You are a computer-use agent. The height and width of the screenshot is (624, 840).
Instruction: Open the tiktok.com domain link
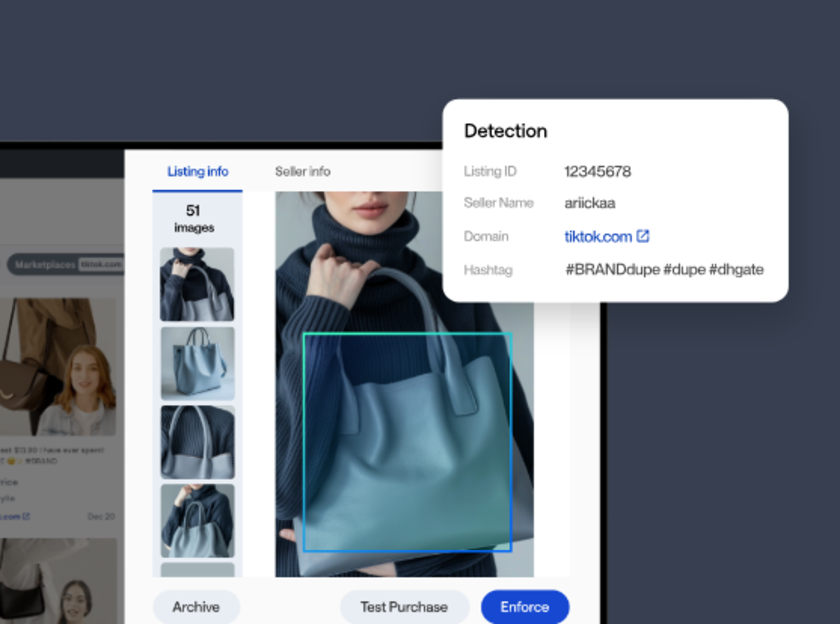click(x=598, y=237)
